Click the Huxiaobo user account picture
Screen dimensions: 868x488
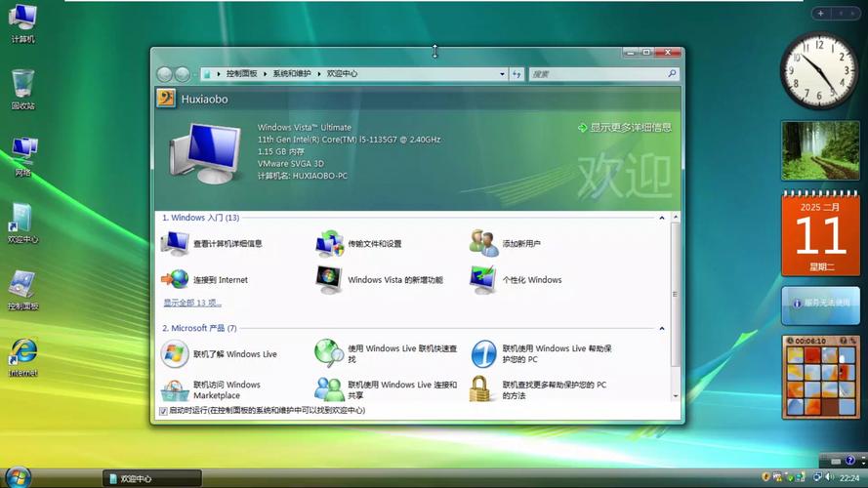click(x=166, y=99)
